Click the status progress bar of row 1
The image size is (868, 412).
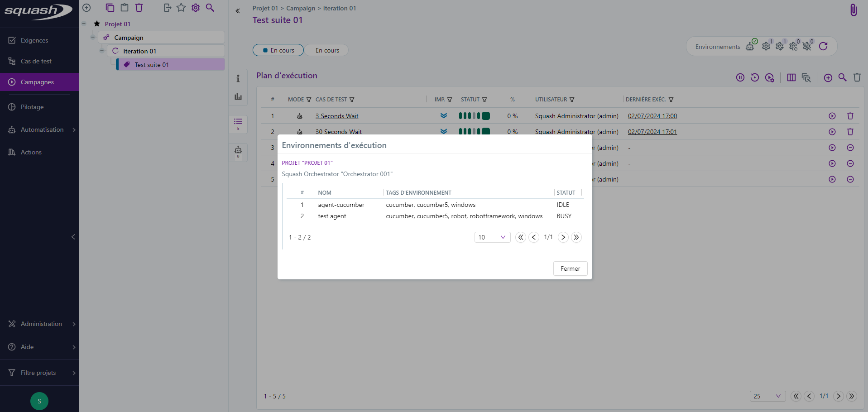click(474, 116)
